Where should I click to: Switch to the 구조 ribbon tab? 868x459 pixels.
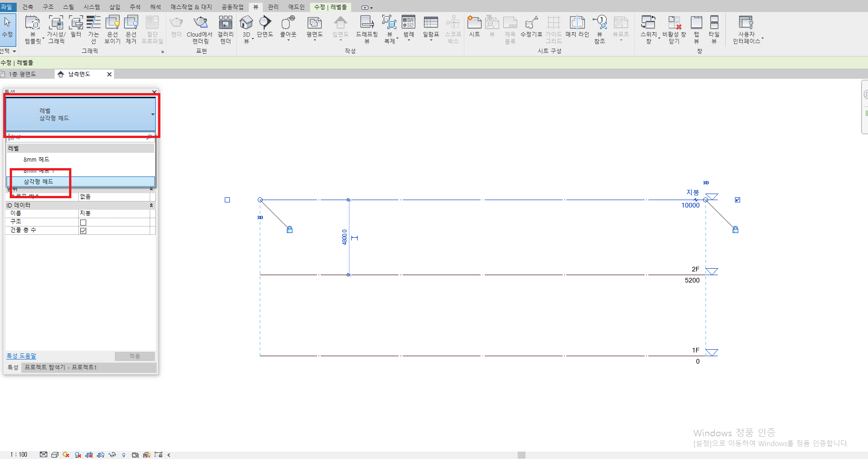click(48, 7)
